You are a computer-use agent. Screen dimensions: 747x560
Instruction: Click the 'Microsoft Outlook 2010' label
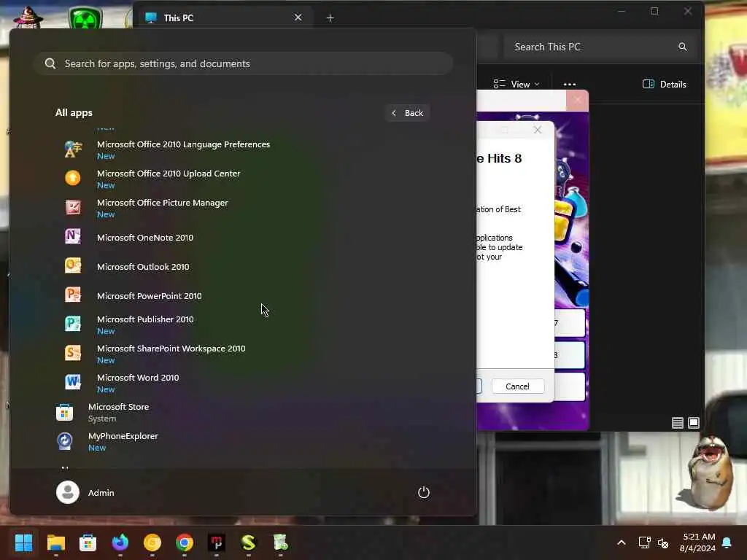143,267
